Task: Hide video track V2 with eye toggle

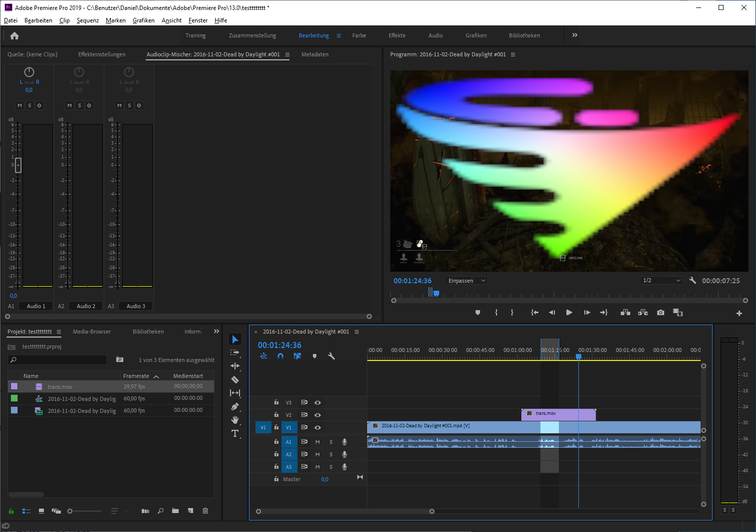Action: [317, 415]
